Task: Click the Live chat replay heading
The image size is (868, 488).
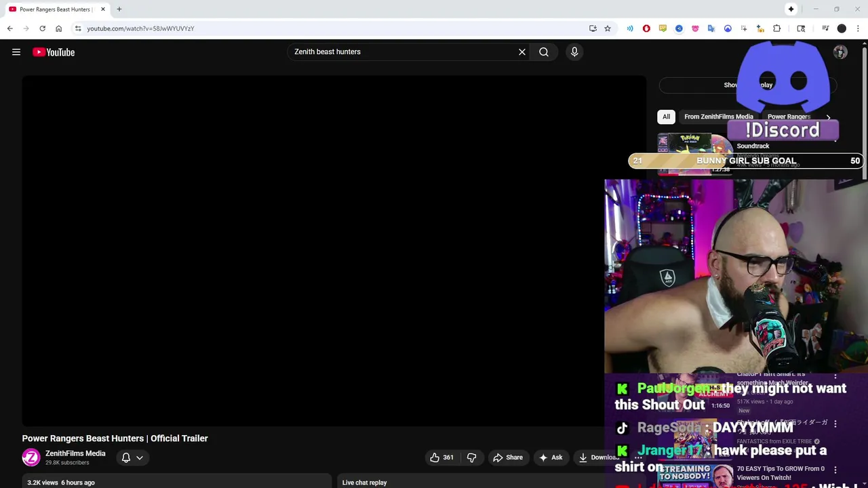Action: click(364, 483)
